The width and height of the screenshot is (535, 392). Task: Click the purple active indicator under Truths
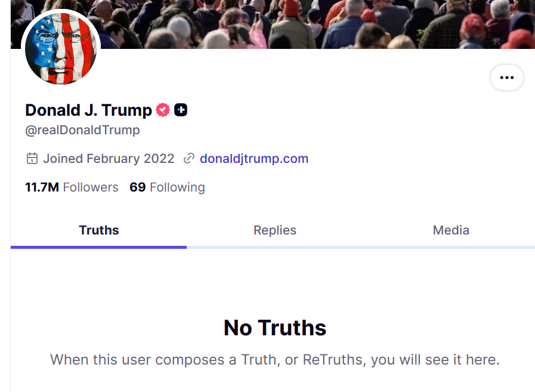click(99, 247)
